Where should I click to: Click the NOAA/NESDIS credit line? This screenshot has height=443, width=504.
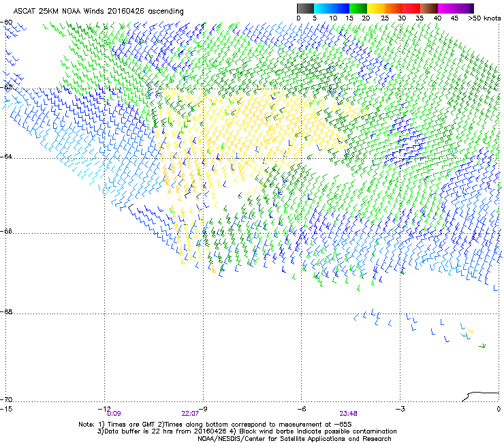294,439
